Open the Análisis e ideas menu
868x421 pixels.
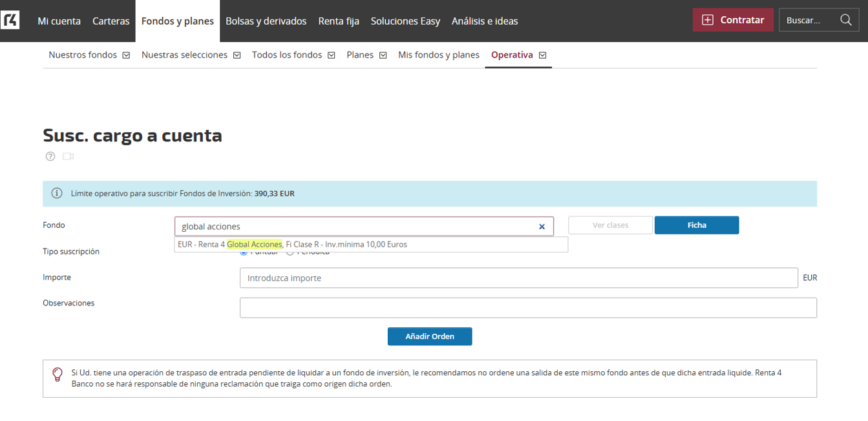tap(485, 21)
